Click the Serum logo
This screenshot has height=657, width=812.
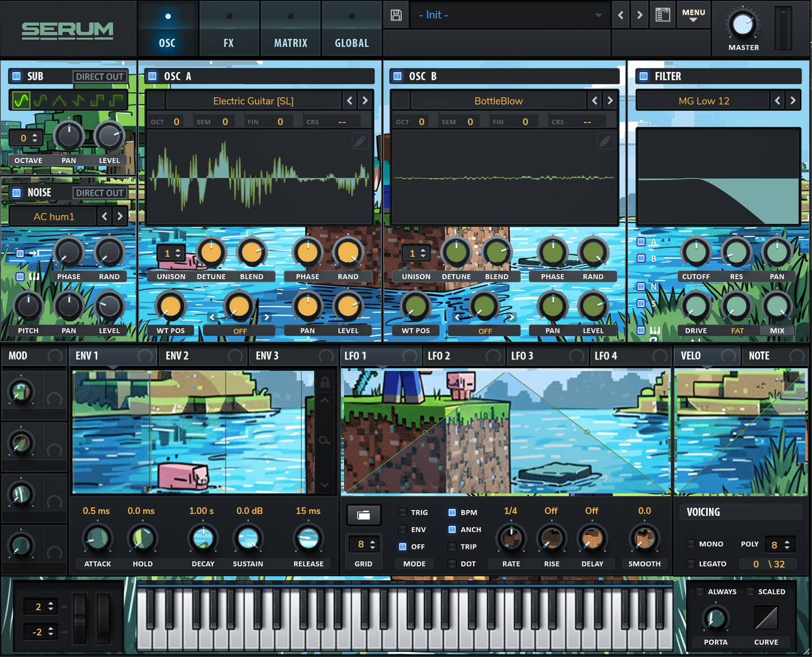[67, 30]
